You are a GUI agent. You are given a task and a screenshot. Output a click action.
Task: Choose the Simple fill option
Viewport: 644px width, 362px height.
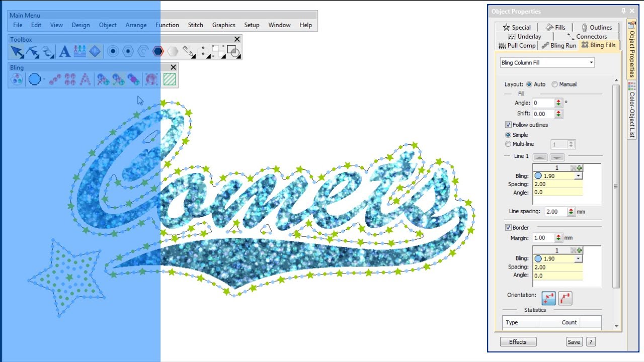(x=508, y=135)
